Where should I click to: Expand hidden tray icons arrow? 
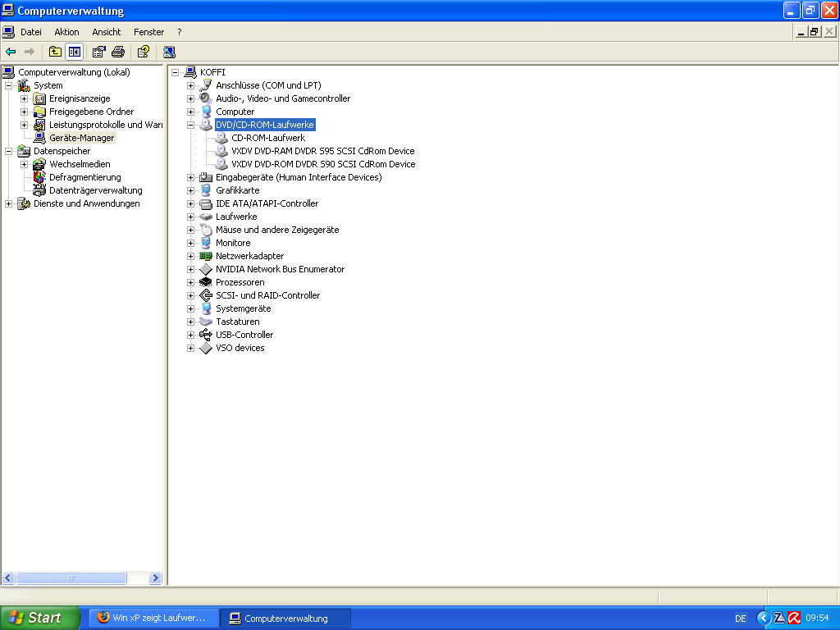pos(764,618)
